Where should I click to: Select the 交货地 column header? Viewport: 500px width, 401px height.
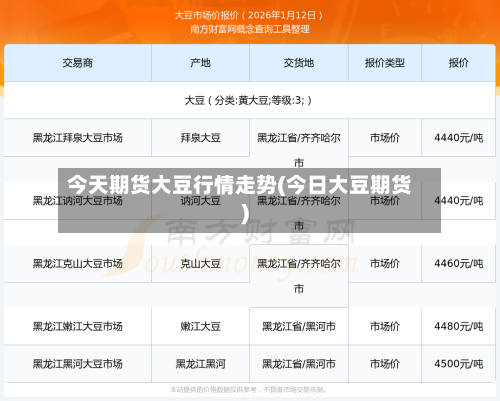[299, 63]
